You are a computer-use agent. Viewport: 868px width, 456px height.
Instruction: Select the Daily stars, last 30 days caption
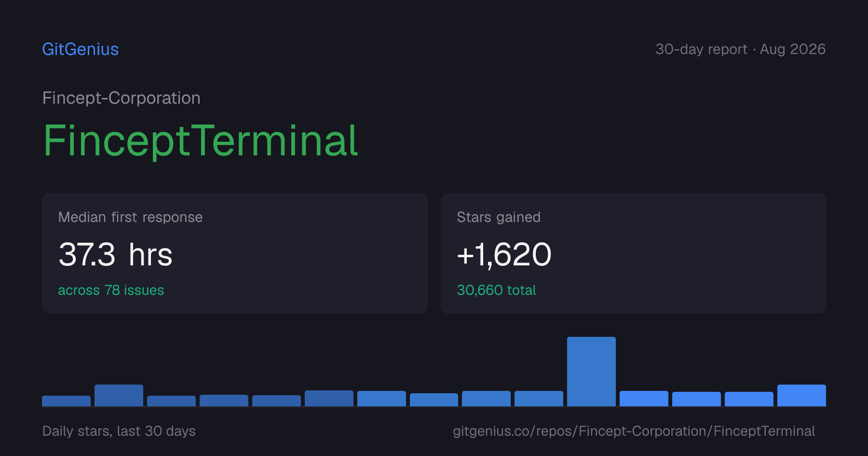pos(119,431)
